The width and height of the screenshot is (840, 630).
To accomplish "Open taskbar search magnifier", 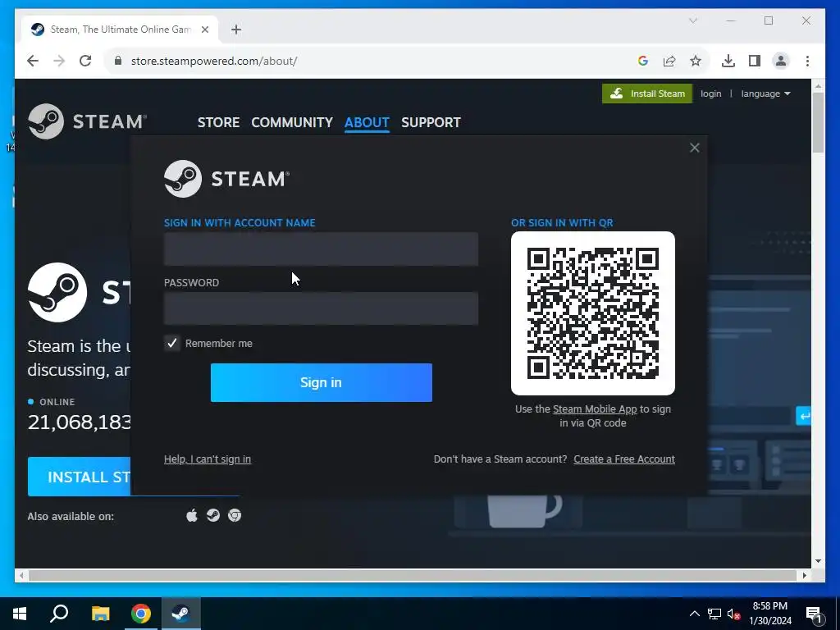I will tap(59, 614).
